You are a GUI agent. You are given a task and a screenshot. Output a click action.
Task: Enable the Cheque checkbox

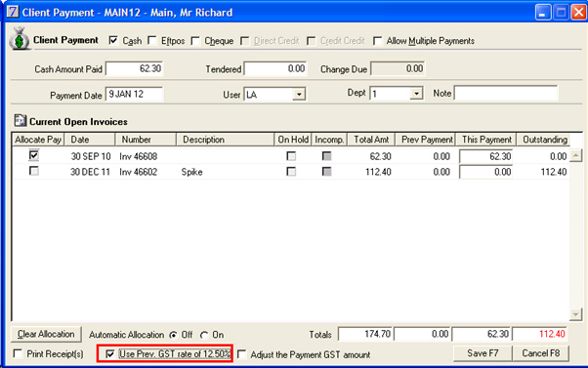(x=195, y=40)
